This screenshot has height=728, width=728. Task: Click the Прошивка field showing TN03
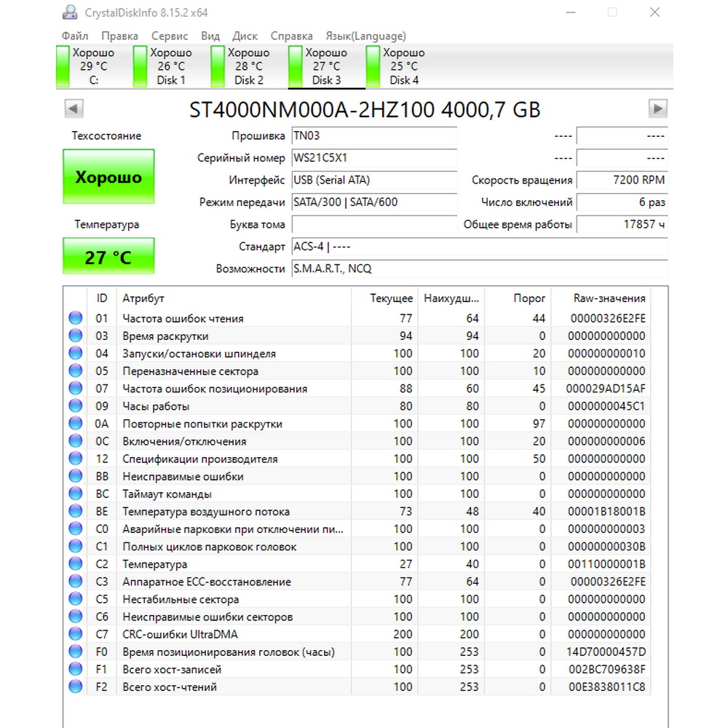(374, 135)
